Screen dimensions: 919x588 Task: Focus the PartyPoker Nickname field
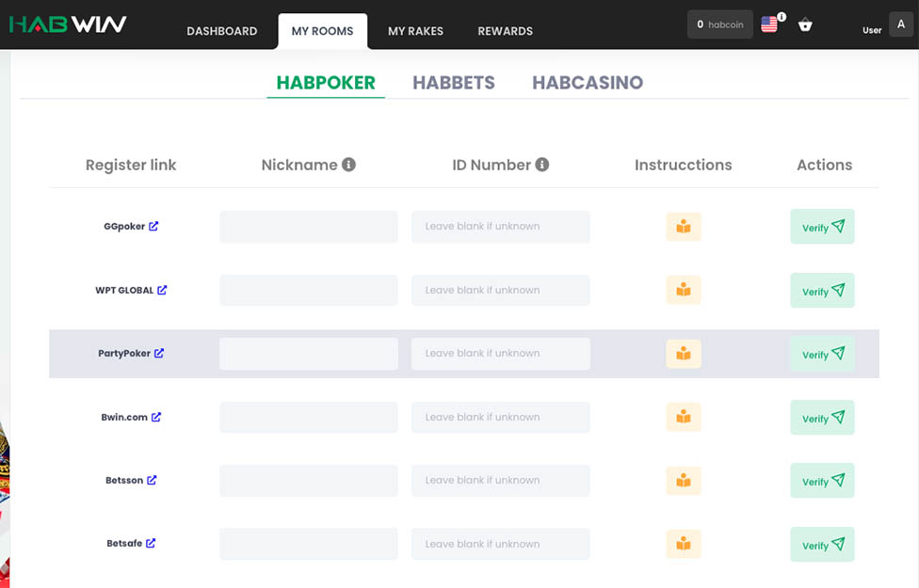pyautogui.click(x=309, y=354)
